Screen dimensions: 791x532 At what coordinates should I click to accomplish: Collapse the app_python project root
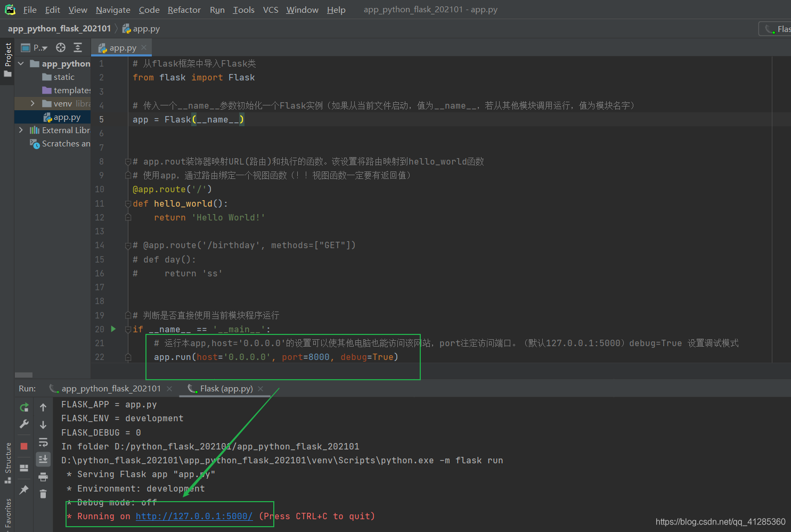[x=21, y=63]
